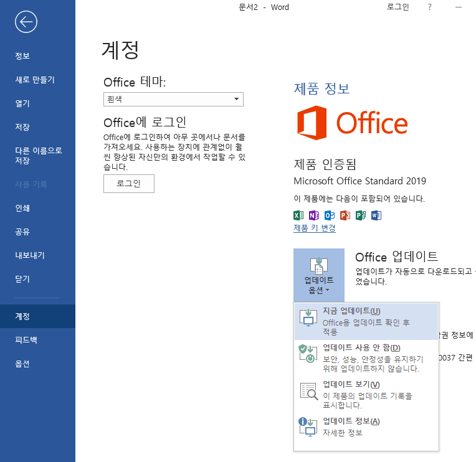Screen dimensions: 476x462
Task: Click the 제품 인증됨 heading
Action: [325, 164]
